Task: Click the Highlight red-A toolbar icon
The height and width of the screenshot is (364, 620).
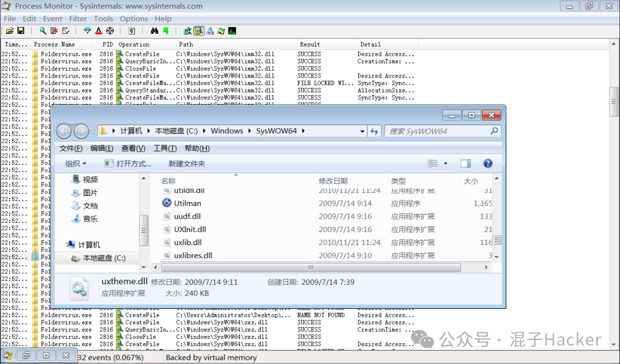Action: coord(98,30)
